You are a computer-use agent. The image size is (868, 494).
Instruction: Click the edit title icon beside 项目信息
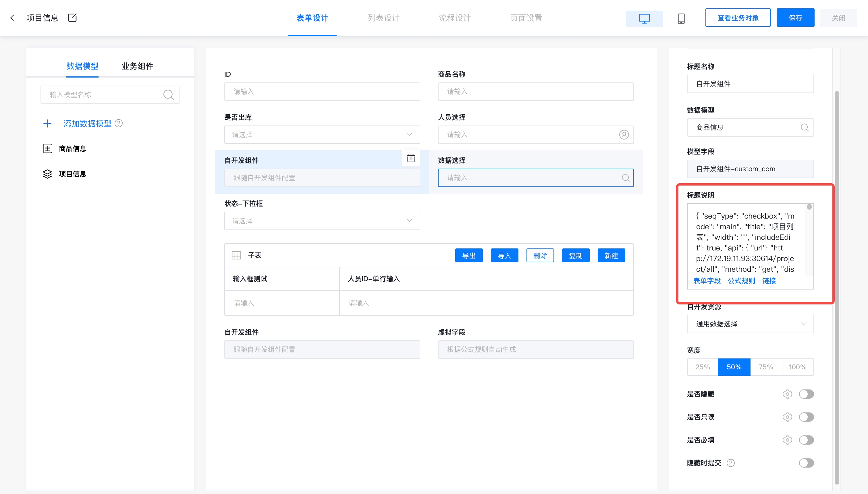[72, 18]
